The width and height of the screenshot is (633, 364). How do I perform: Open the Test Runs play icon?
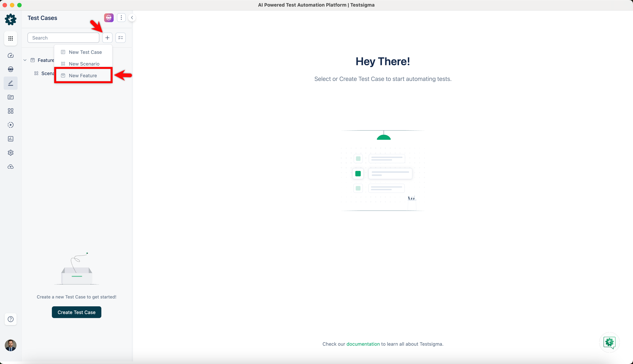10,125
